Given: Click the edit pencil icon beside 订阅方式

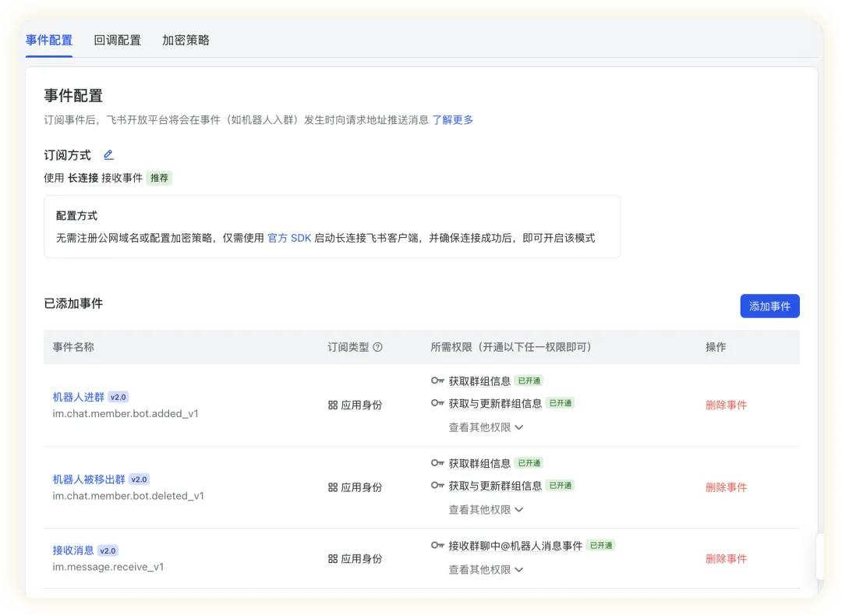Looking at the screenshot, I should click(x=108, y=155).
